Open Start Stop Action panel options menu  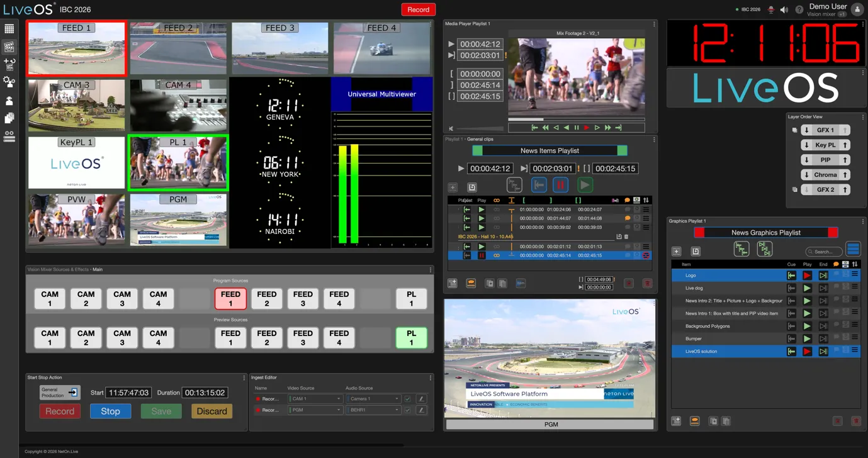tap(244, 378)
